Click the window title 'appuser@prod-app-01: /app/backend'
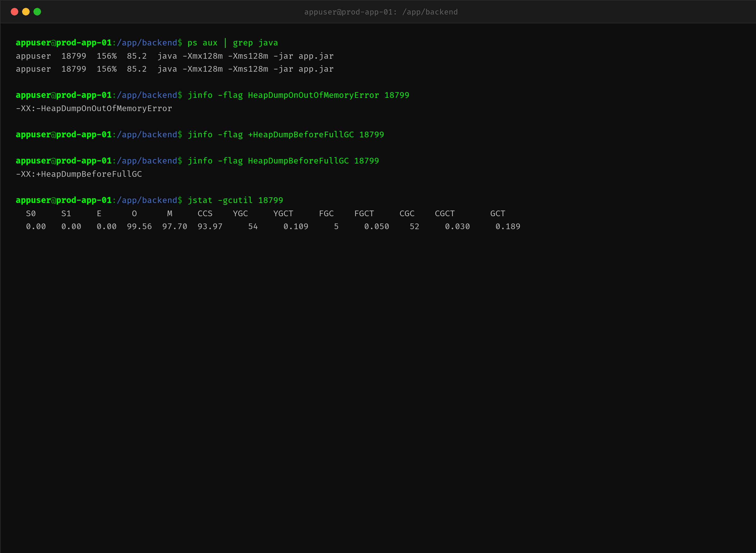 click(x=381, y=12)
